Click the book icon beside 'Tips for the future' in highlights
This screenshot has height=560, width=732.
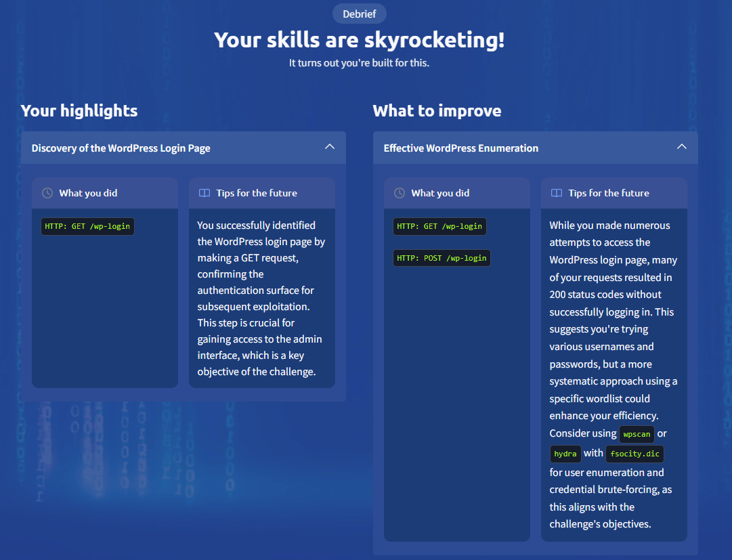(x=204, y=193)
